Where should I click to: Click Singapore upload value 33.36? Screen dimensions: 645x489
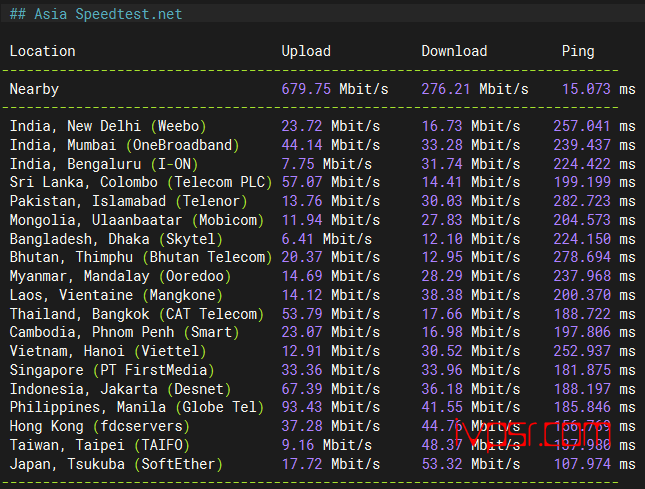[302, 370]
